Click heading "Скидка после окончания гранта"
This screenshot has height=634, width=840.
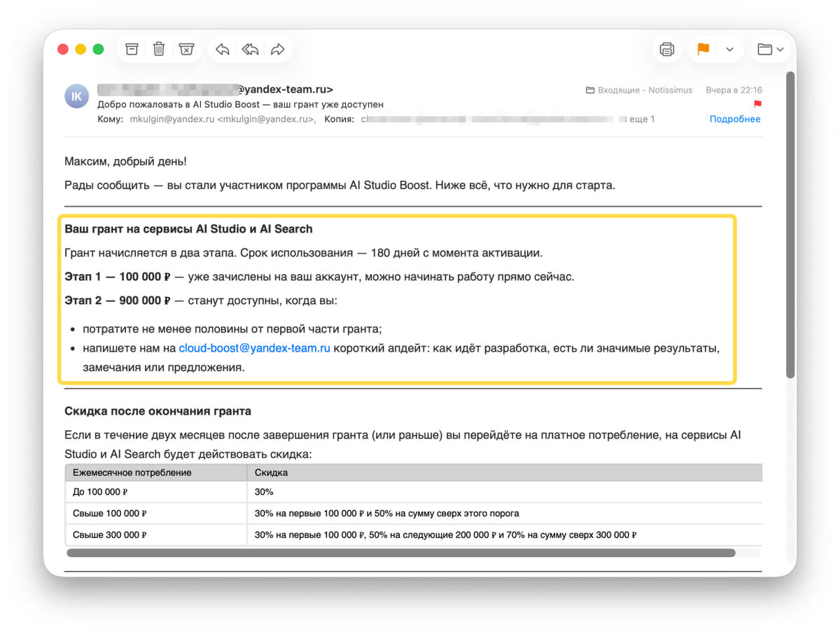coord(157,411)
